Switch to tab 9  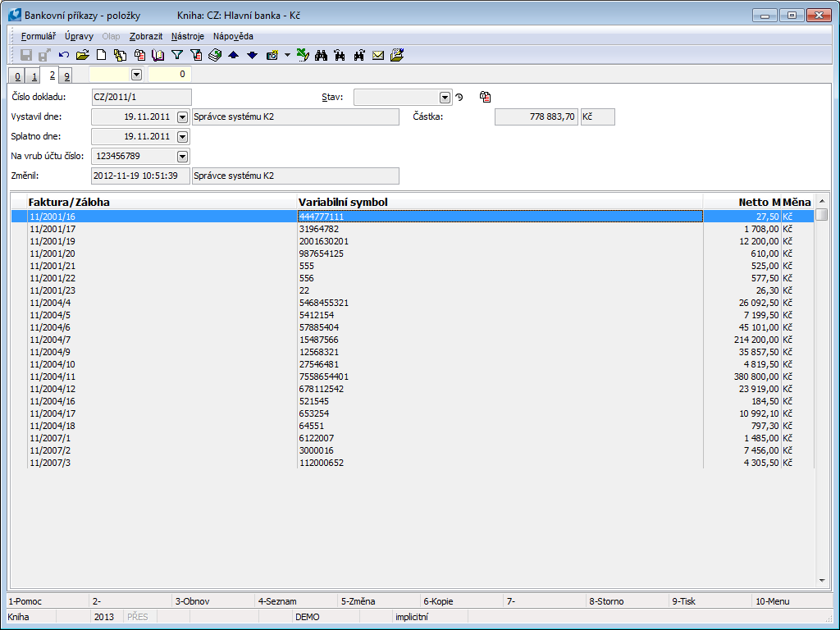coord(66,76)
